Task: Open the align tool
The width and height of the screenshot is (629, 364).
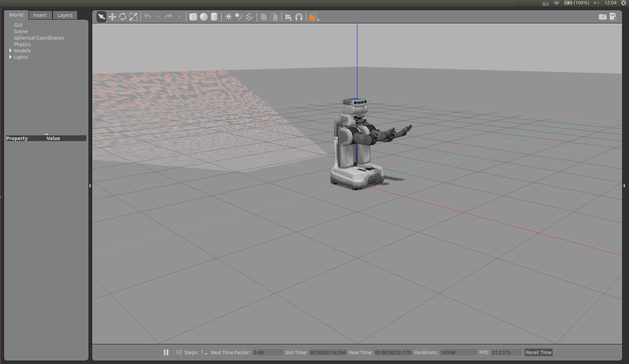Action: [289, 17]
